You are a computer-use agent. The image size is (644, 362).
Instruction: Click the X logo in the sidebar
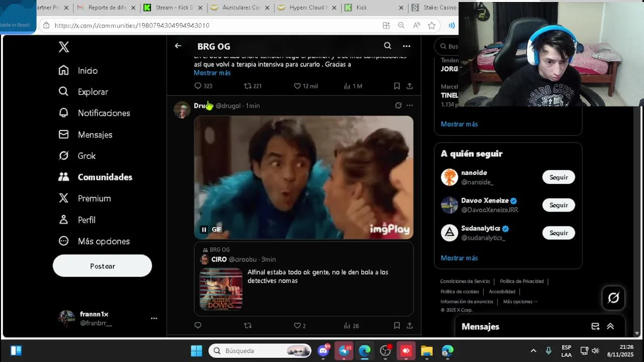[63, 47]
